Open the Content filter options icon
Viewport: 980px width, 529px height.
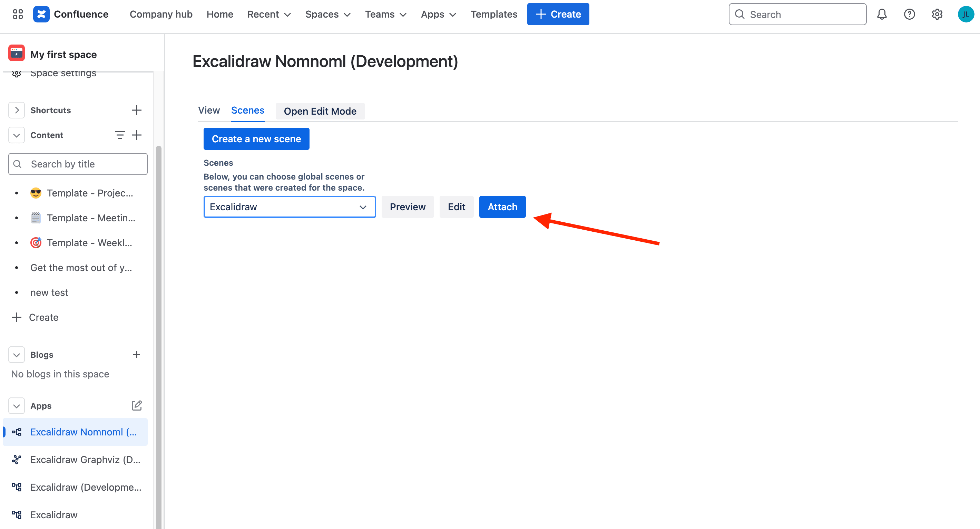[x=120, y=135]
